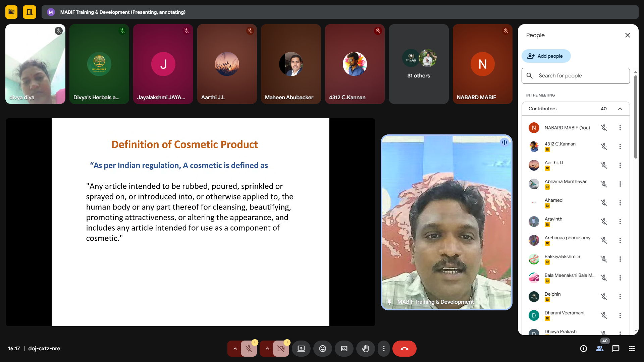Click the people panel scrollbar
644x362 pixels.
[x=636, y=117]
